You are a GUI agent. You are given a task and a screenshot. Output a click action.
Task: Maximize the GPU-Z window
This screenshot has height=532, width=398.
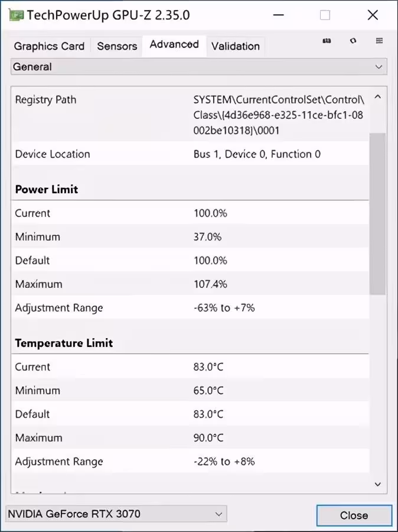coord(325,15)
